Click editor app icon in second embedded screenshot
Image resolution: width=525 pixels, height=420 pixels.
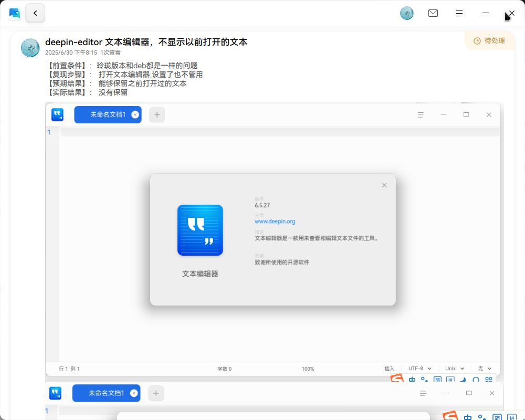[x=55, y=393]
